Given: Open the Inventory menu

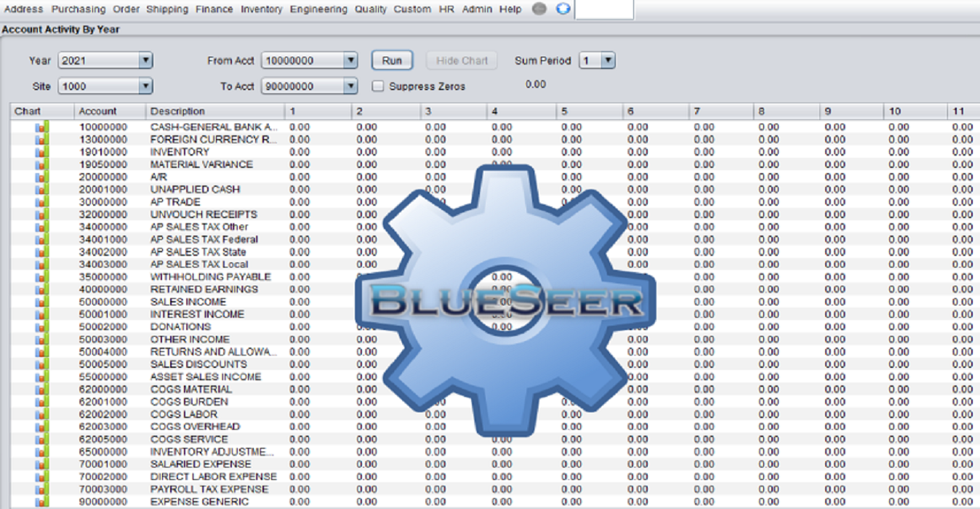Looking at the screenshot, I should [x=261, y=9].
